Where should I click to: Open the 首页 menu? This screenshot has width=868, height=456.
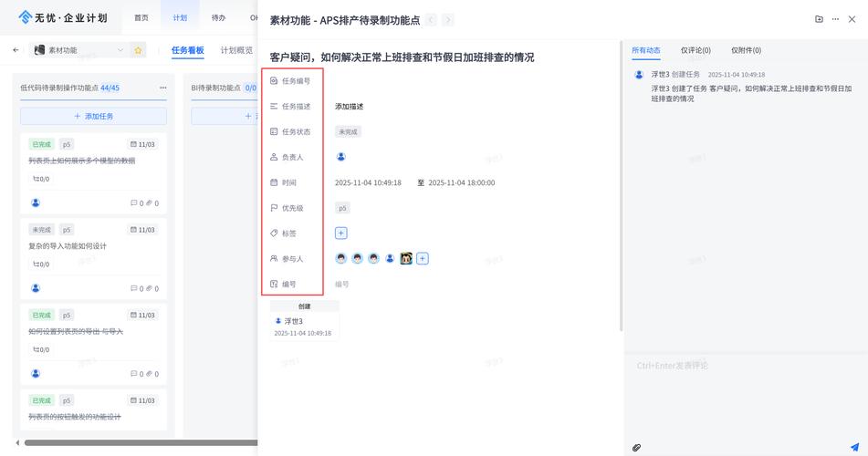[141, 17]
